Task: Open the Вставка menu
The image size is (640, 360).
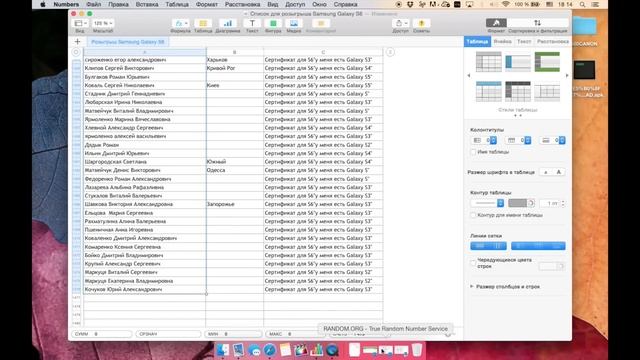Action: (x=147, y=4)
